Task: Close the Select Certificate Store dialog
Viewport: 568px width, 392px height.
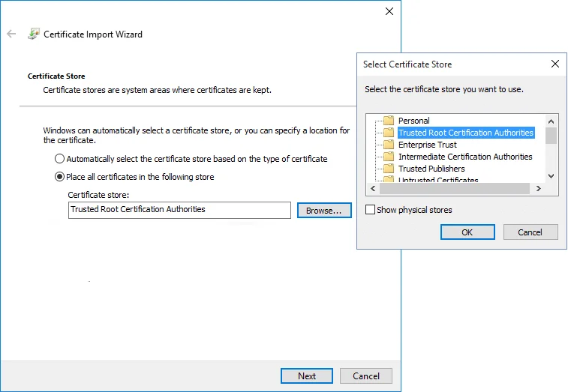Action: pyautogui.click(x=555, y=64)
